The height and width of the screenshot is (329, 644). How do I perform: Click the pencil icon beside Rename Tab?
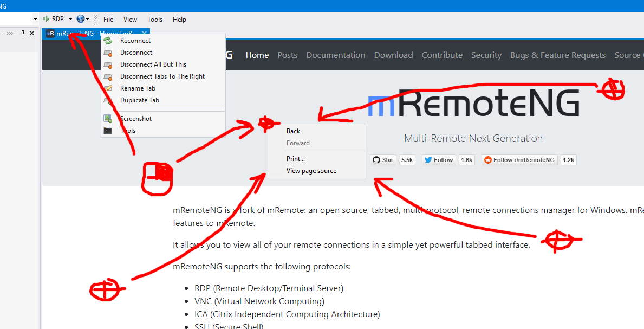(x=108, y=88)
